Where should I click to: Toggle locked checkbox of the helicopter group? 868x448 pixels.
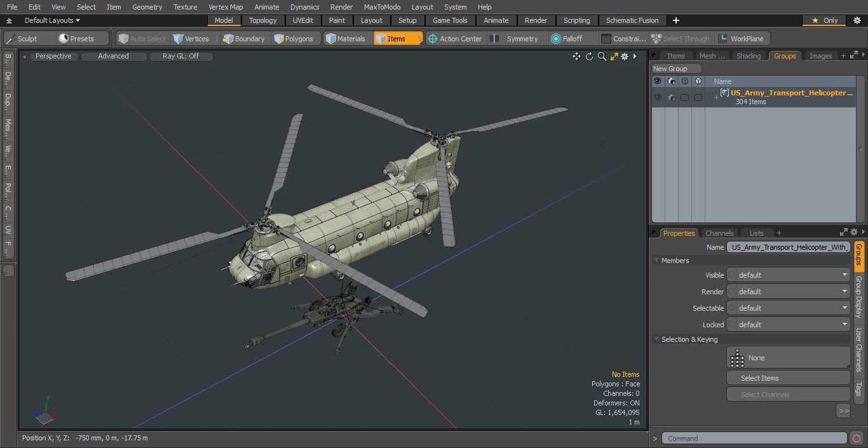click(x=698, y=97)
